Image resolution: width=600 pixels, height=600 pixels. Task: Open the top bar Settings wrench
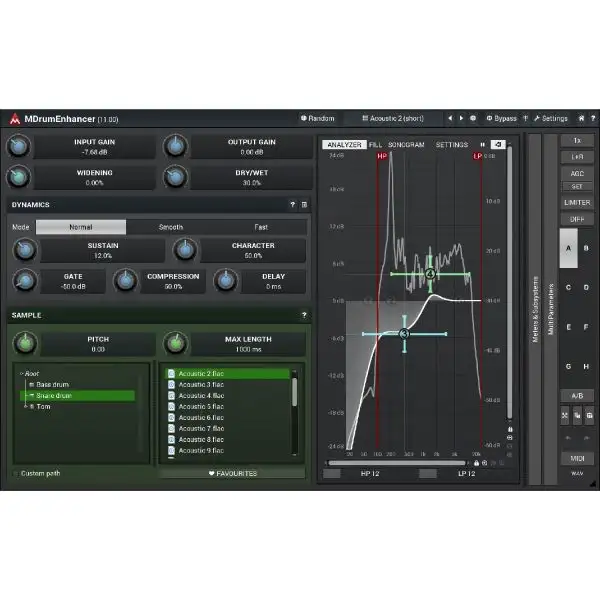[551, 119]
